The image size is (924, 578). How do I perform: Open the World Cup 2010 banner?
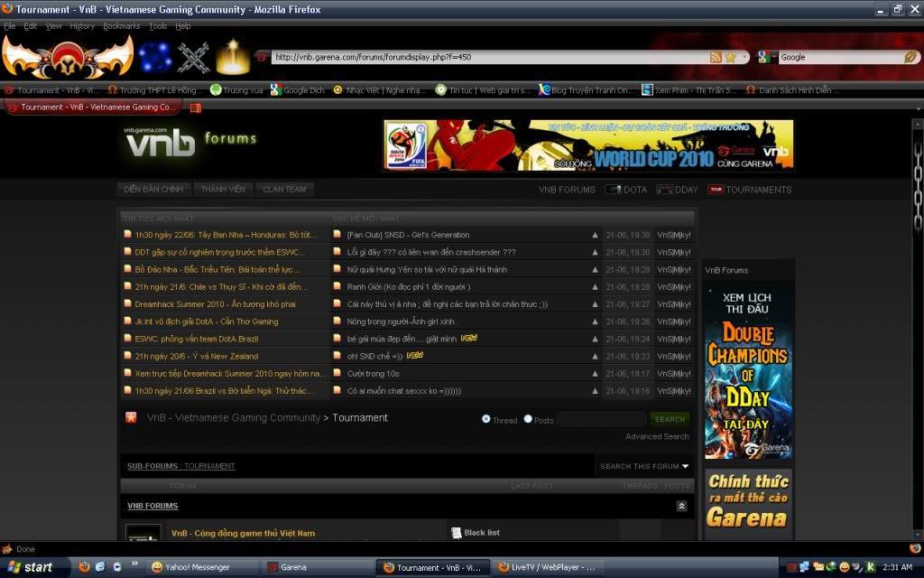tap(588, 145)
